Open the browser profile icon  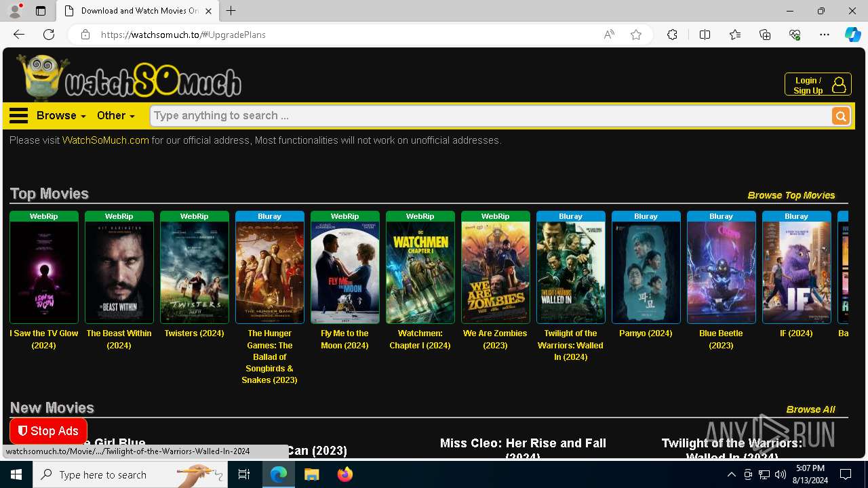(x=14, y=11)
